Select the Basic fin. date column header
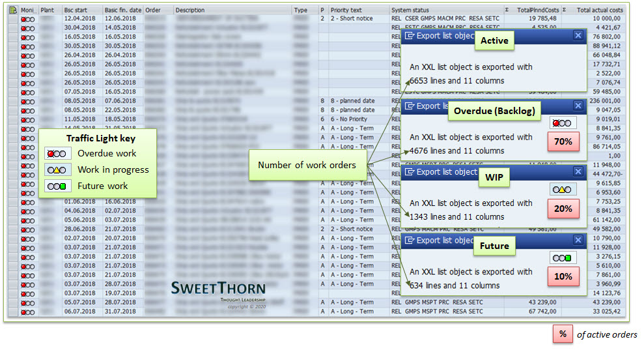This screenshot has width=644, height=350. [x=122, y=10]
